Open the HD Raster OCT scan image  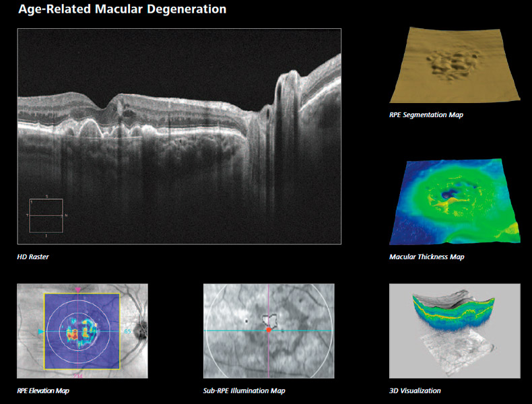pos(179,136)
